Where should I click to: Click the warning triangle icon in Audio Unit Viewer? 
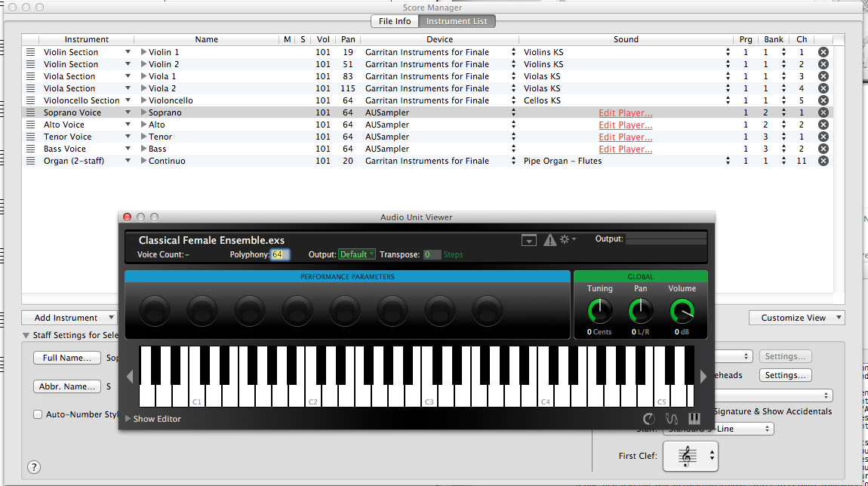(x=549, y=239)
